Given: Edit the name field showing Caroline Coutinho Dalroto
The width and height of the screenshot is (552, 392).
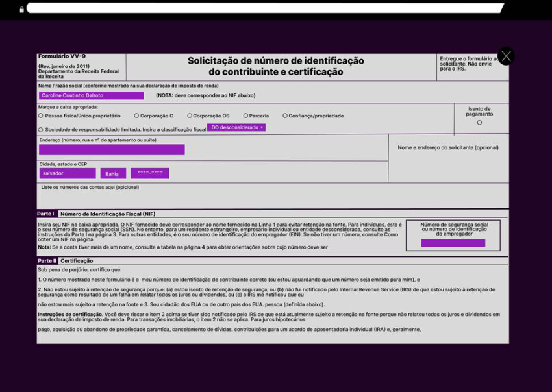Looking at the screenshot, I should (90, 95).
